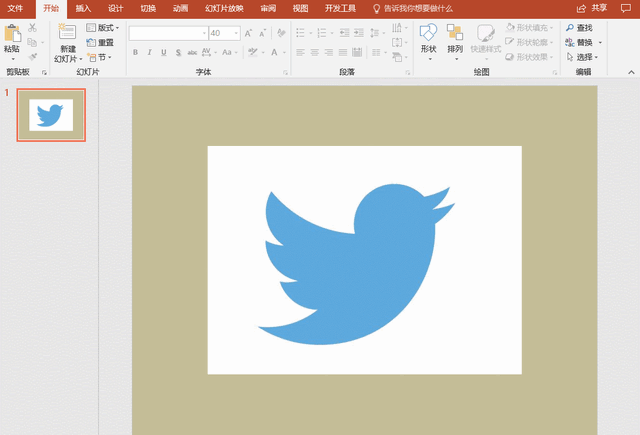The width and height of the screenshot is (640, 435).
Task: Click 查找 find button
Action: tap(579, 28)
